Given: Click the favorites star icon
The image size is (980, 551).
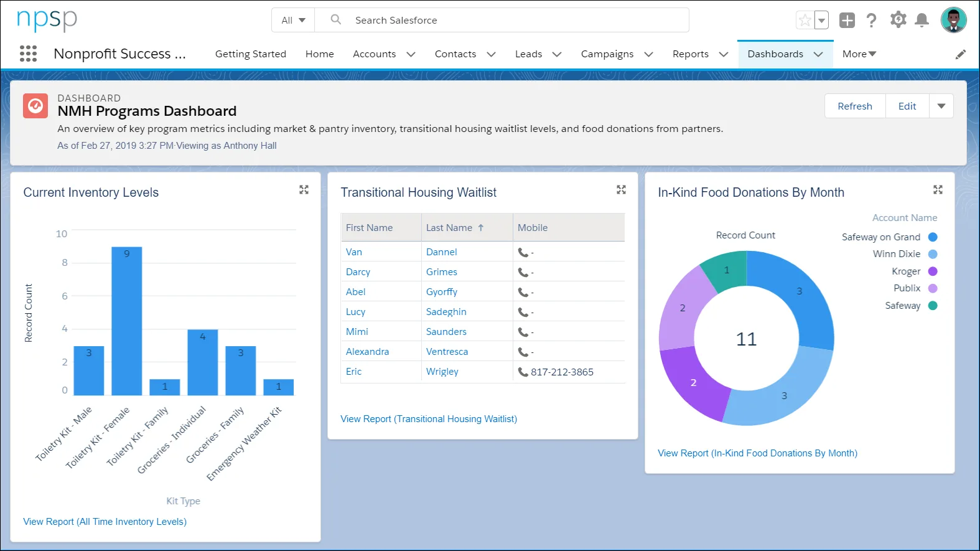Looking at the screenshot, I should 805,20.
